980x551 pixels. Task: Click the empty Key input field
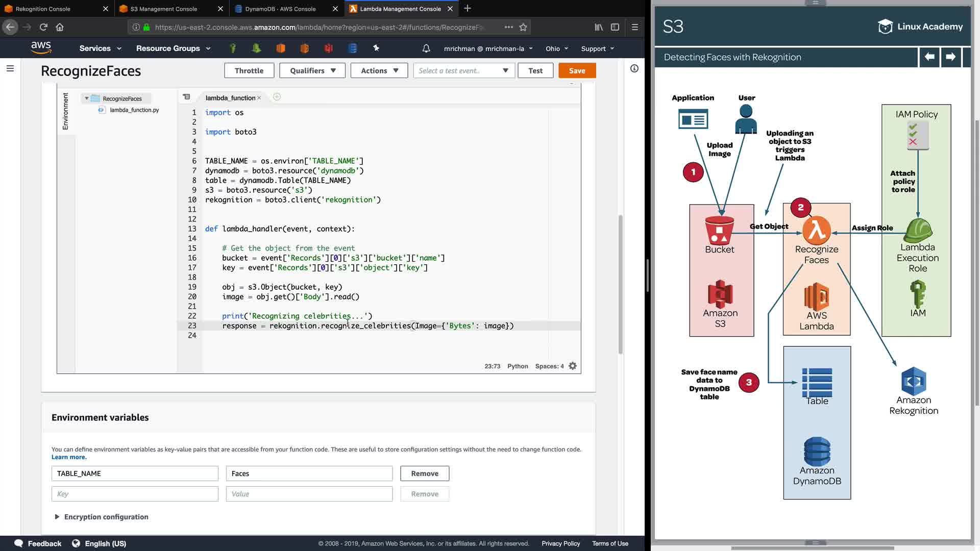tap(135, 494)
